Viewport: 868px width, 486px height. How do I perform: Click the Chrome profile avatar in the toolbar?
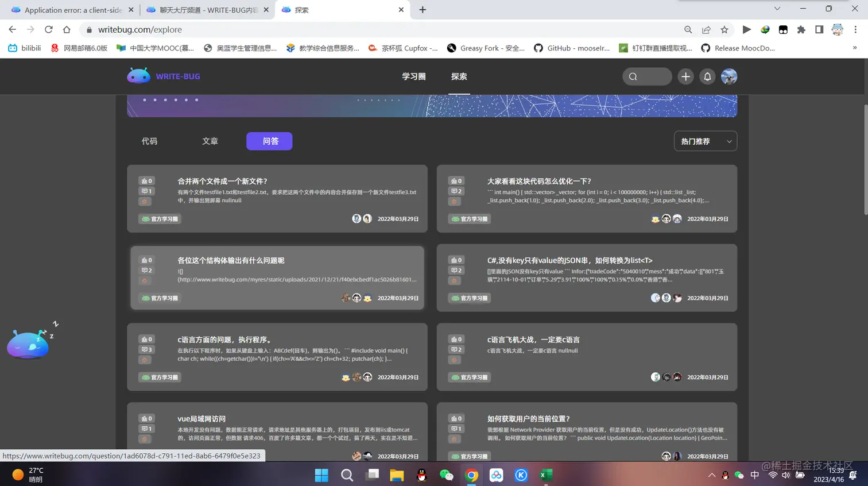[x=838, y=29]
